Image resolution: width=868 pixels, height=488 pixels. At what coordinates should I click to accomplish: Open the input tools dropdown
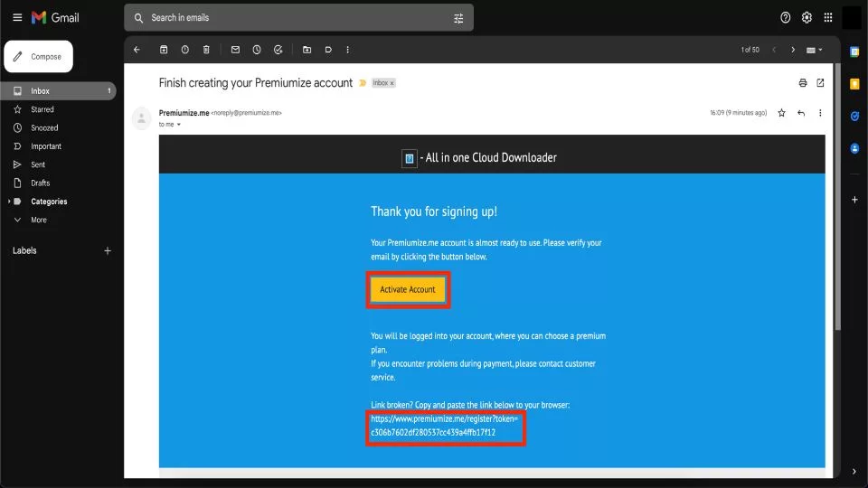click(x=814, y=50)
